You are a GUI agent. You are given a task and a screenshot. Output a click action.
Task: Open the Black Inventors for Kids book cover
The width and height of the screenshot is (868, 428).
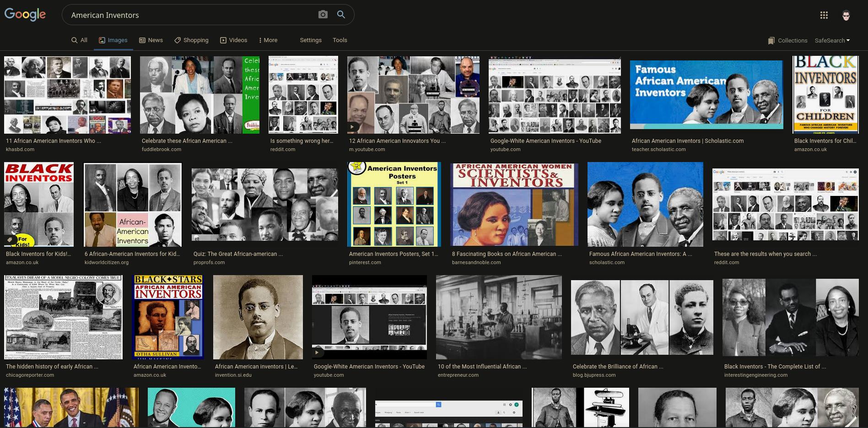39,205
